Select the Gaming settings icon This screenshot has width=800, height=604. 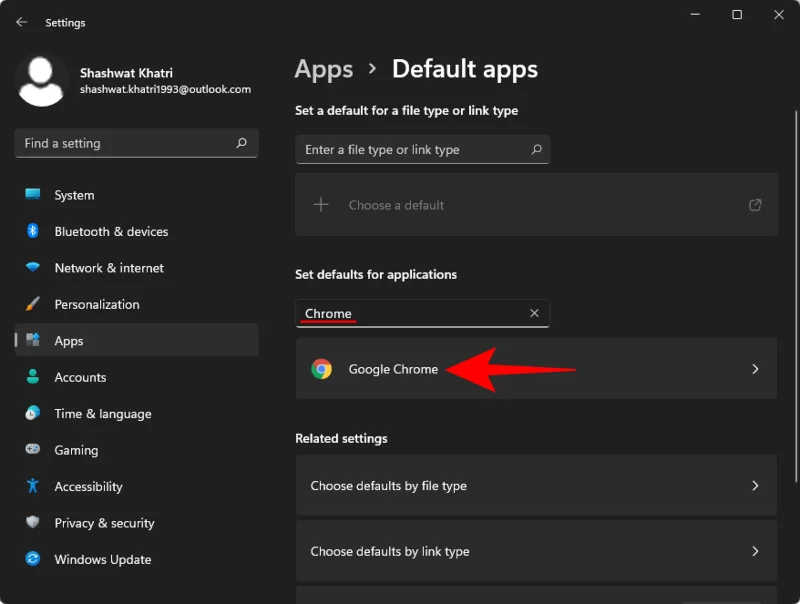pos(35,450)
